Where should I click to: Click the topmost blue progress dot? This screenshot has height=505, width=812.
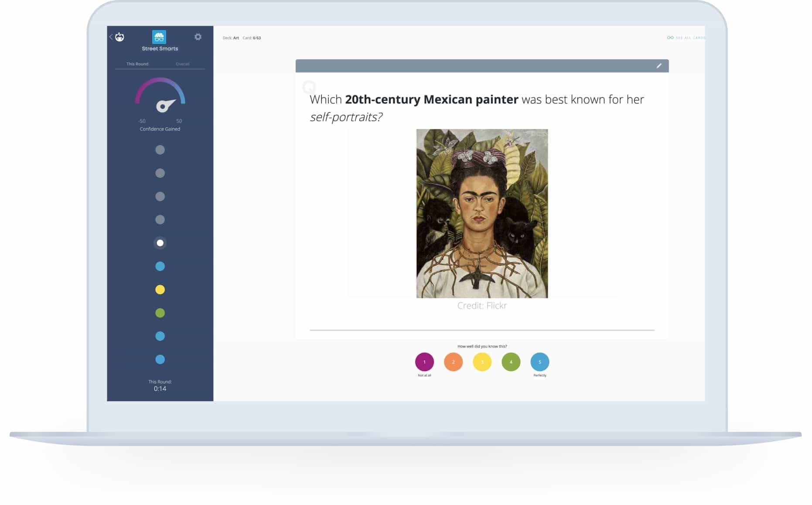tap(160, 266)
